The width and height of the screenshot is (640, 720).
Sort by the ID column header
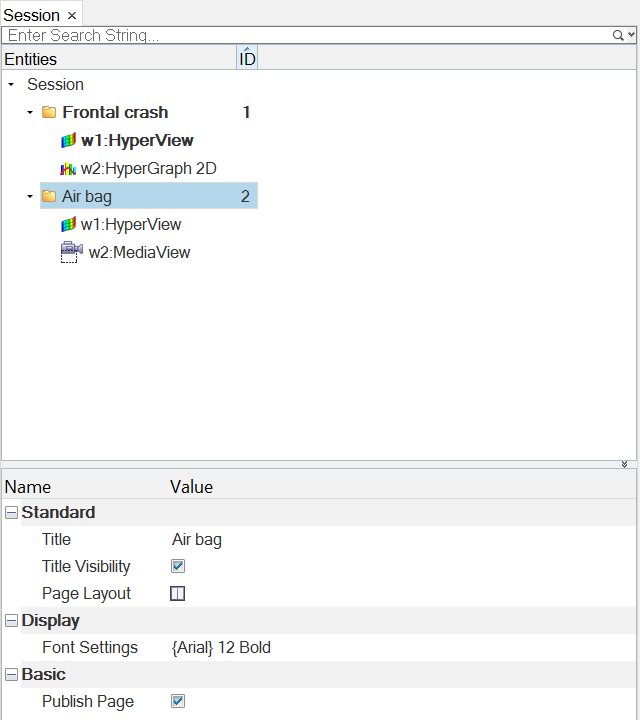(247, 59)
